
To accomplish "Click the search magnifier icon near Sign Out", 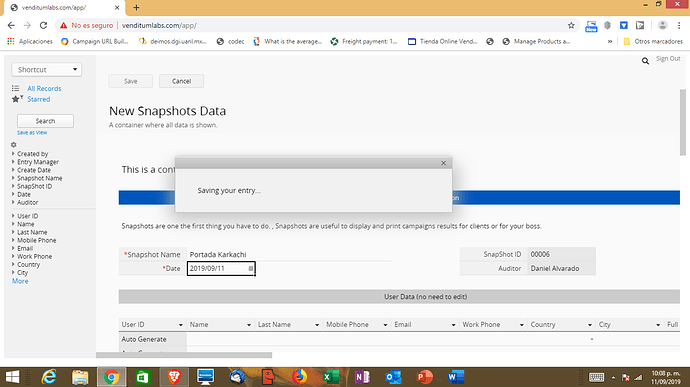I will coord(645,61).
